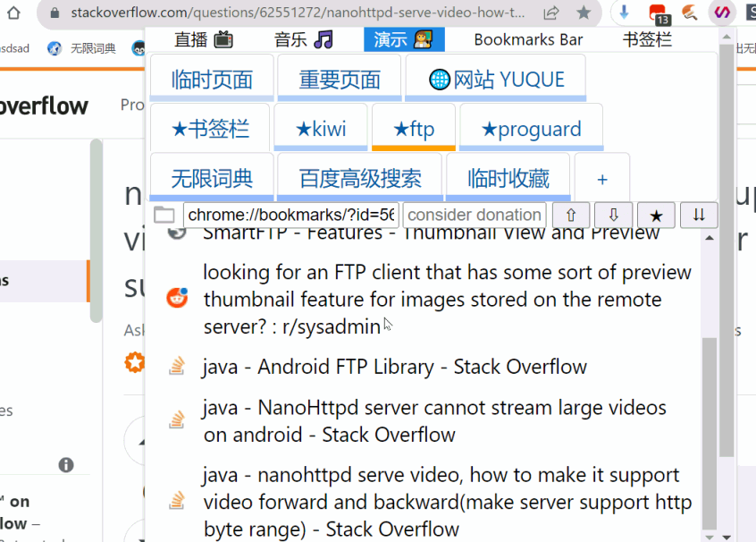756x542 pixels.
Task: Switch to the Bookmarks Bar tab
Action: [528, 39]
